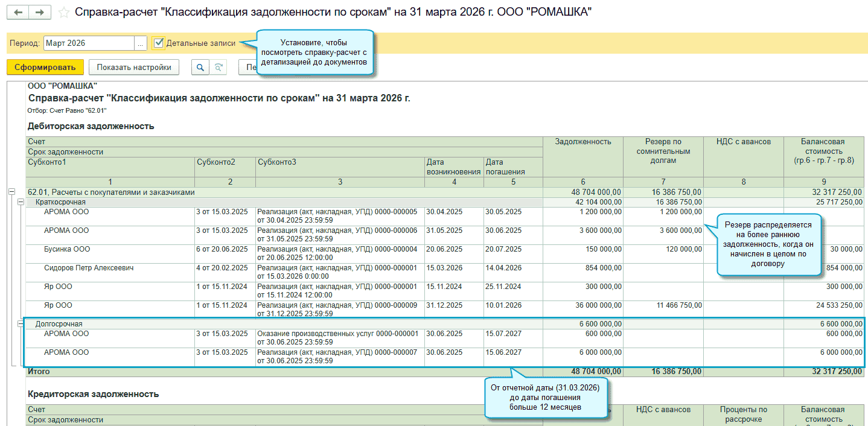Collapse the Долгосрочная group
This screenshot has height=426, width=868.
(21, 324)
